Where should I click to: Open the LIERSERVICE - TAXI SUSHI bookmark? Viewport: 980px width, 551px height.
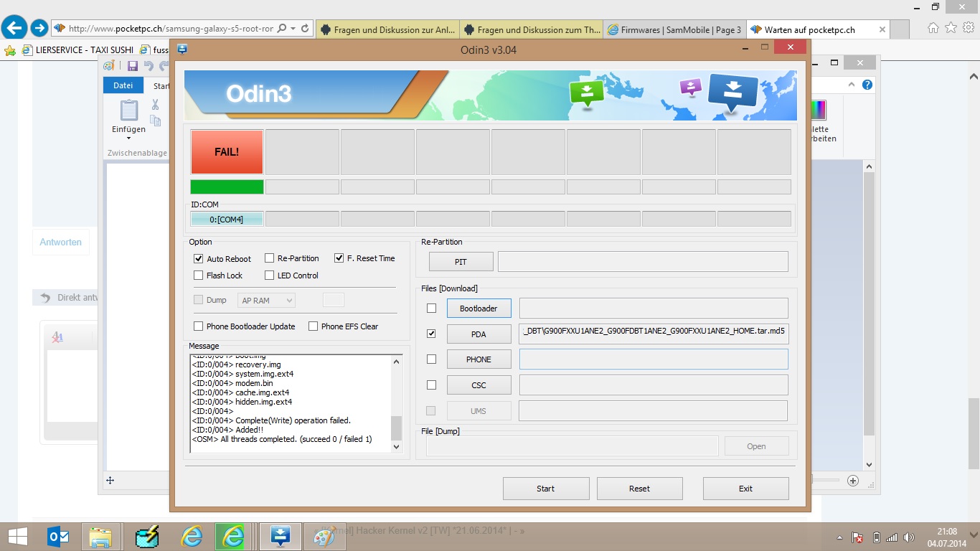pyautogui.click(x=76, y=50)
